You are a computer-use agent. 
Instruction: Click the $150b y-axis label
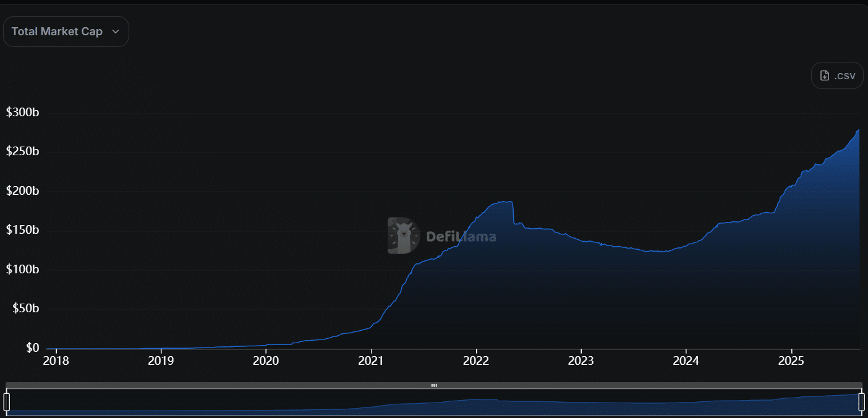23,231
